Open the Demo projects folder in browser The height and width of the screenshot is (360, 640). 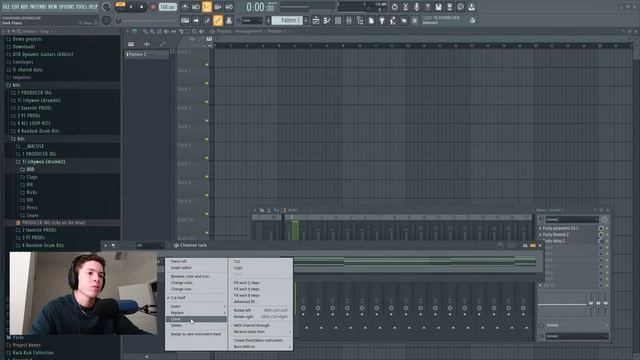click(27, 39)
